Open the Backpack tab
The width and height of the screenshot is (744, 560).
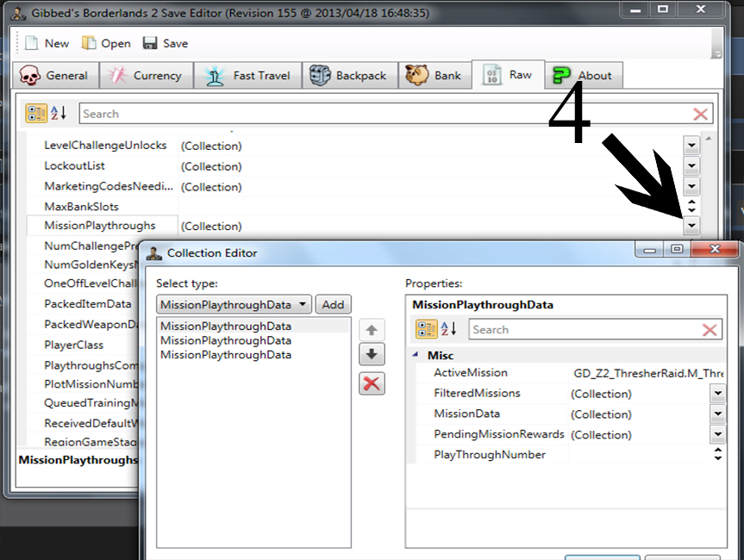point(350,76)
